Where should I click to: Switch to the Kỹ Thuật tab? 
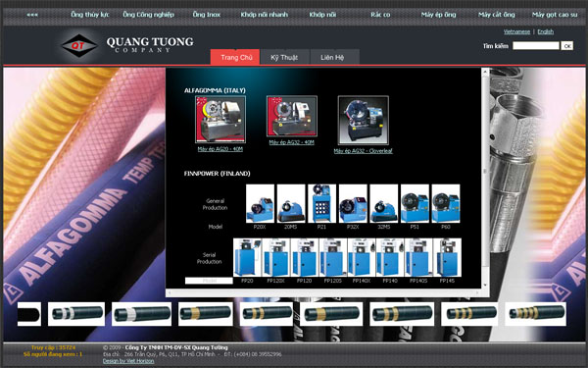pyautogui.click(x=284, y=57)
